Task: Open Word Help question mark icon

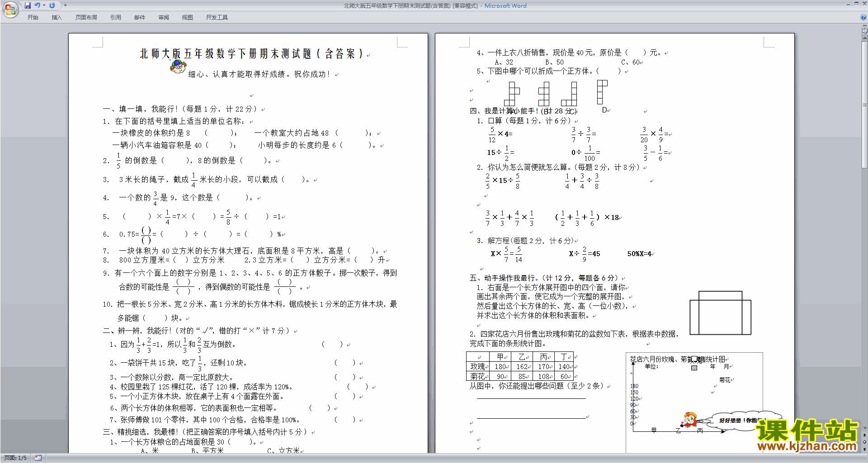Action: [863, 18]
